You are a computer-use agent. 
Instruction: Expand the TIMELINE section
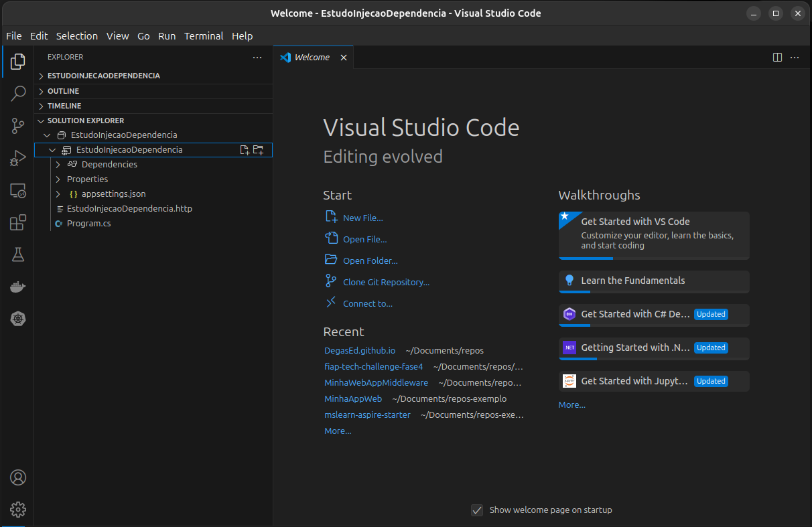42,106
